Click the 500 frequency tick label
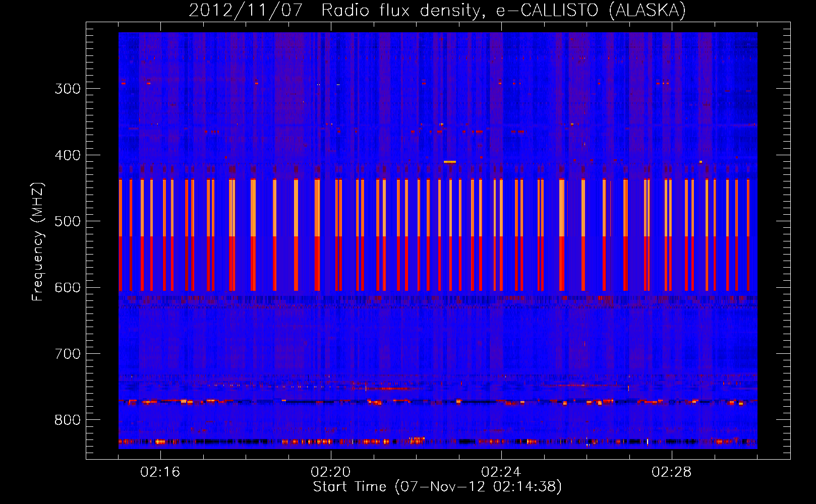 click(x=68, y=221)
